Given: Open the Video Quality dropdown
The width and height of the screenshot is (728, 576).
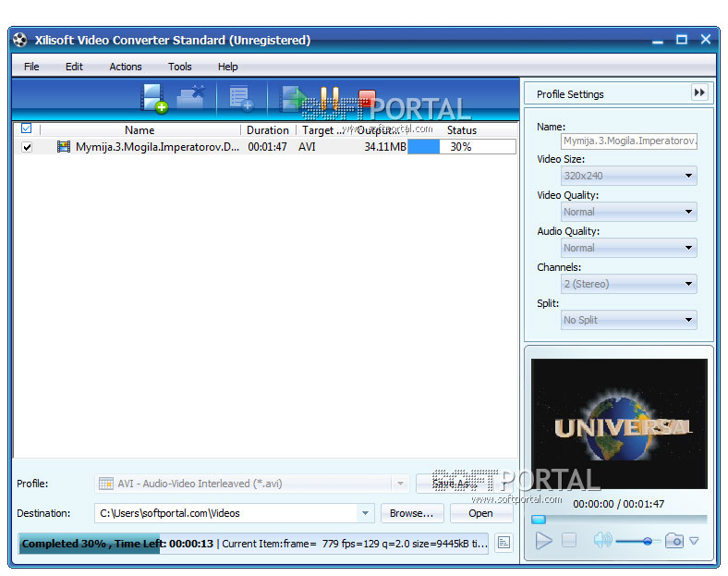Looking at the screenshot, I should [629, 212].
